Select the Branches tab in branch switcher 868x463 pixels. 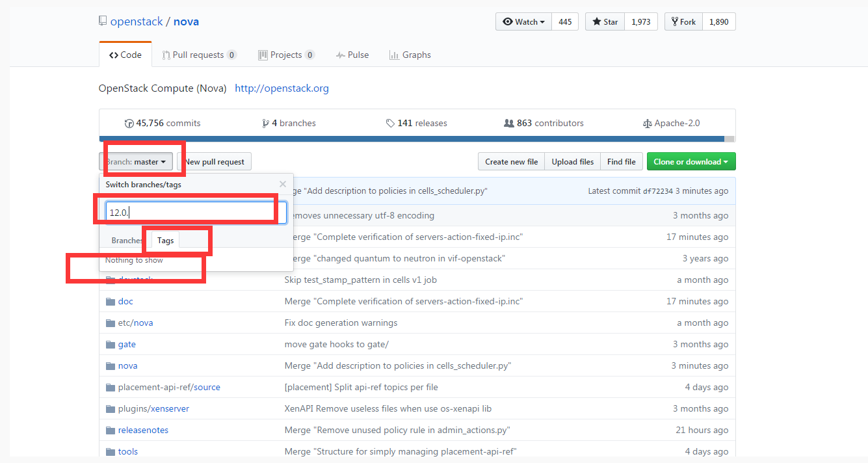[x=127, y=241]
